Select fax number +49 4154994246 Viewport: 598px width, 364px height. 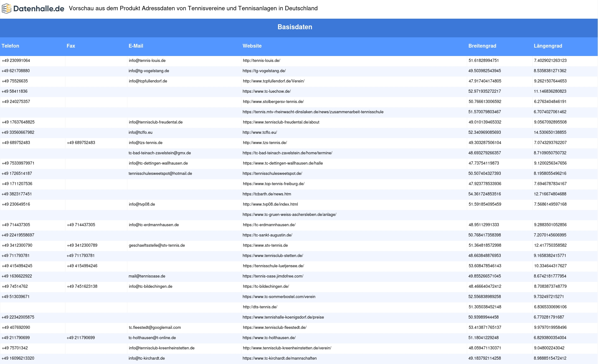[82, 266]
